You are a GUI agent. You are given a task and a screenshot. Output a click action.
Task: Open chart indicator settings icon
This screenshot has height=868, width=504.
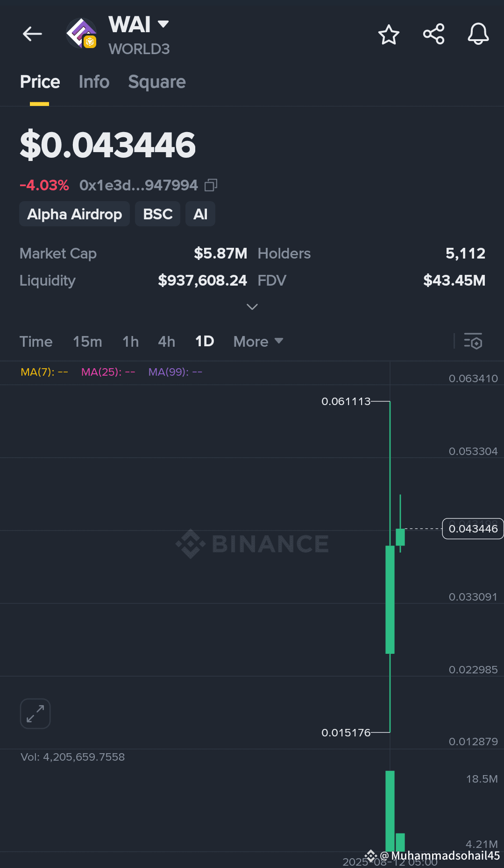[473, 341]
